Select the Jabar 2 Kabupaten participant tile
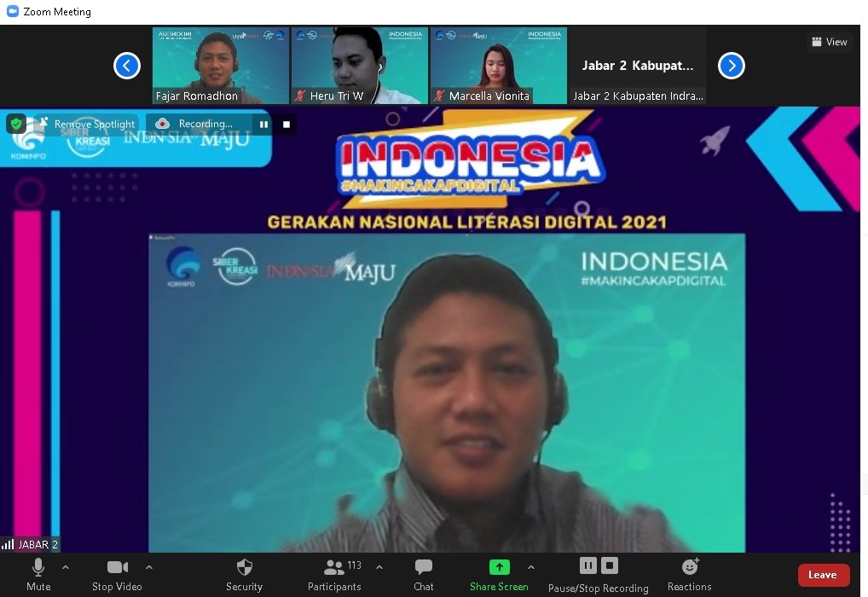 click(x=638, y=66)
